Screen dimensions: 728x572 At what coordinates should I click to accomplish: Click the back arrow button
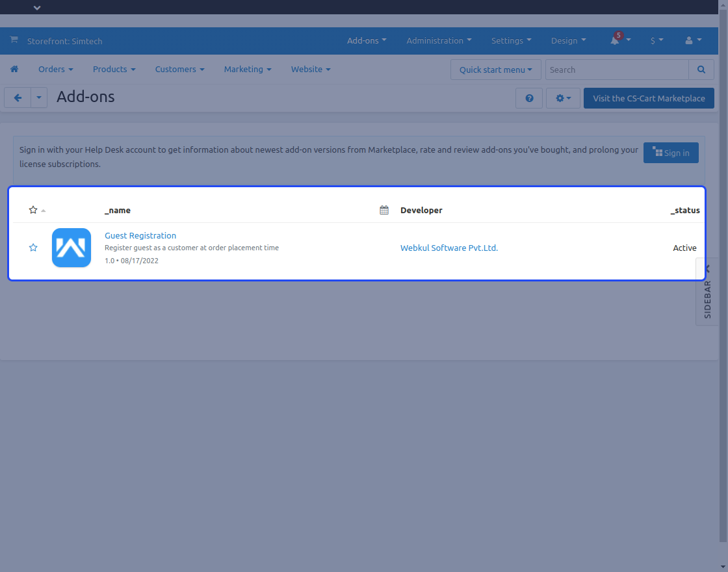[18, 98]
